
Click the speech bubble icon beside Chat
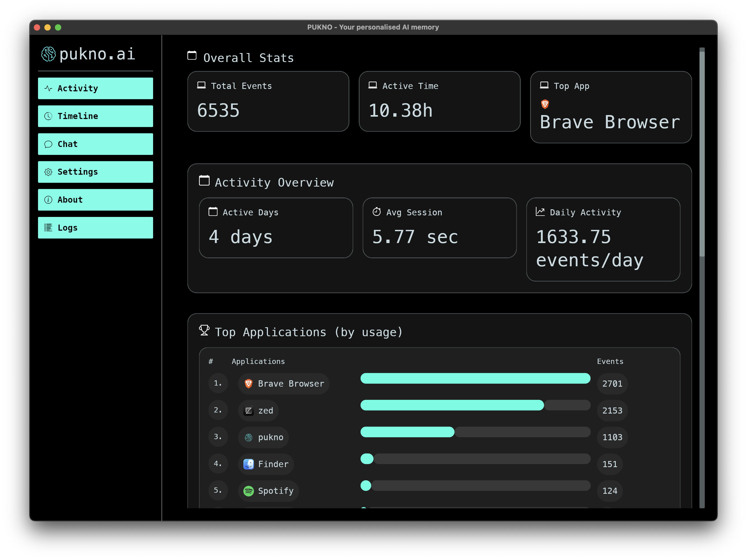tap(48, 144)
